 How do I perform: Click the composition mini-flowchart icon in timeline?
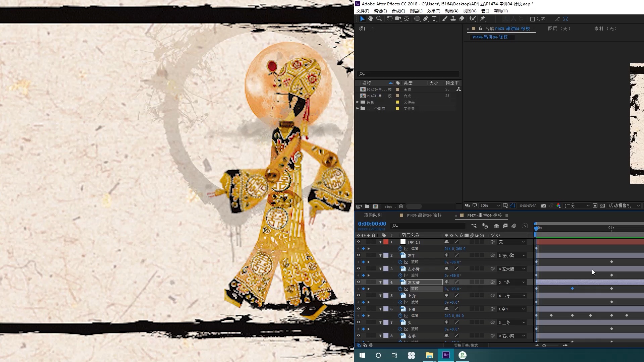coord(474,226)
